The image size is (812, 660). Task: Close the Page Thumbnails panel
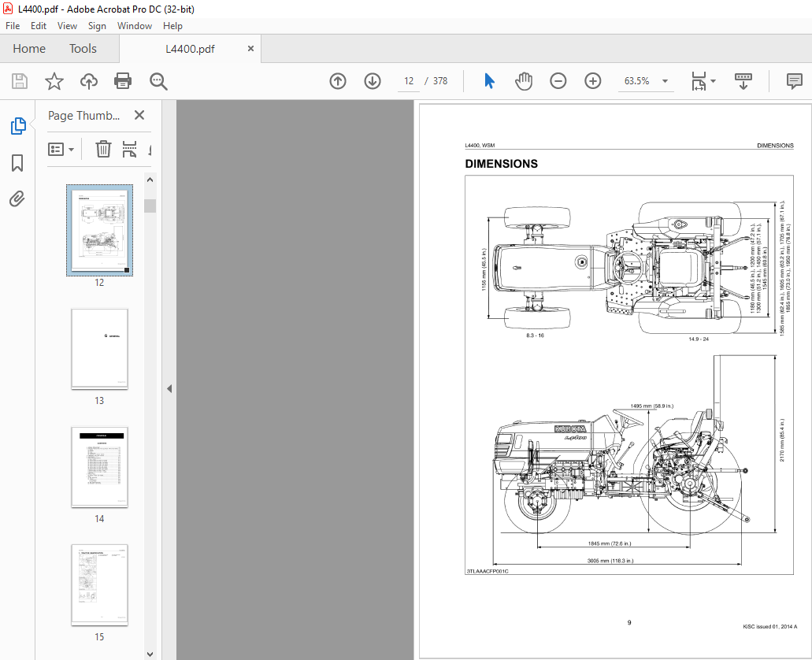[139, 115]
